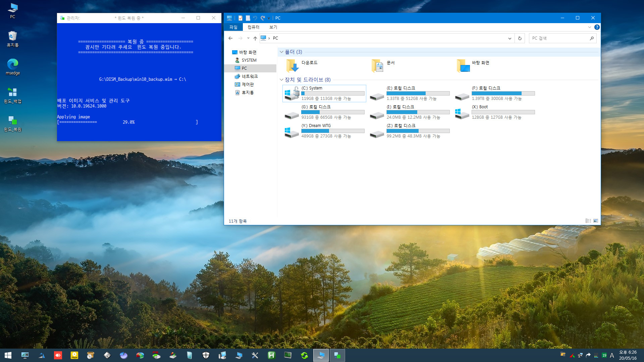Open recent locations dropdown arrow
644x362 pixels.
(x=248, y=38)
